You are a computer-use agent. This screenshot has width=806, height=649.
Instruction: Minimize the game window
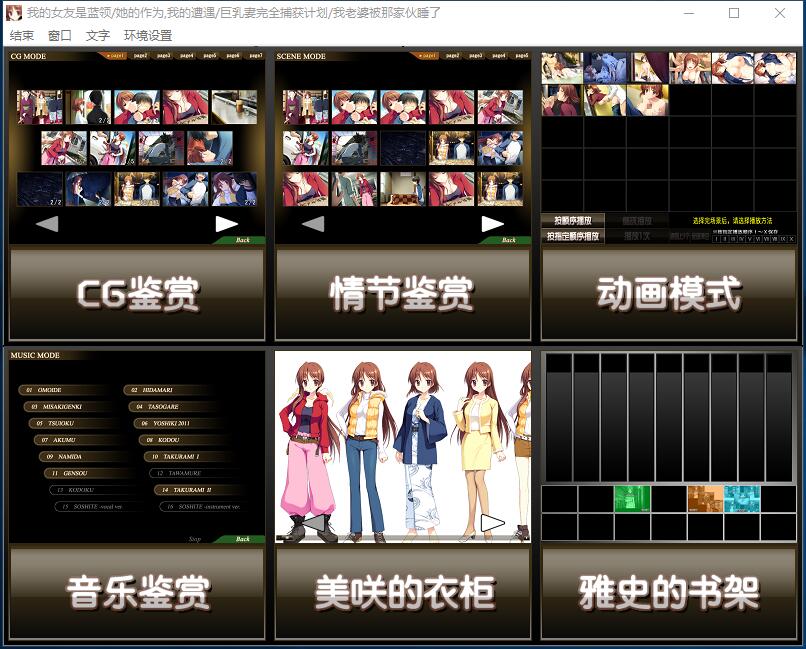point(689,13)
